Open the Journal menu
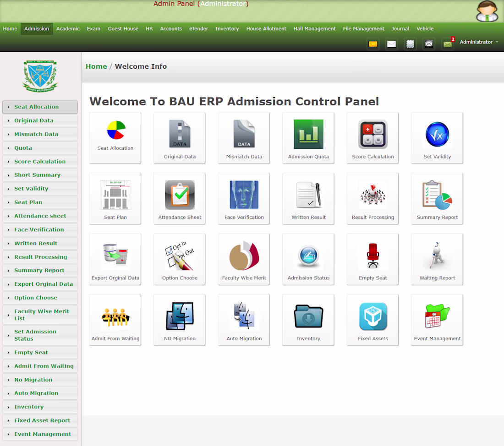Screen dimensions: 504x446 pyautogui.click(x=400, y=28)
